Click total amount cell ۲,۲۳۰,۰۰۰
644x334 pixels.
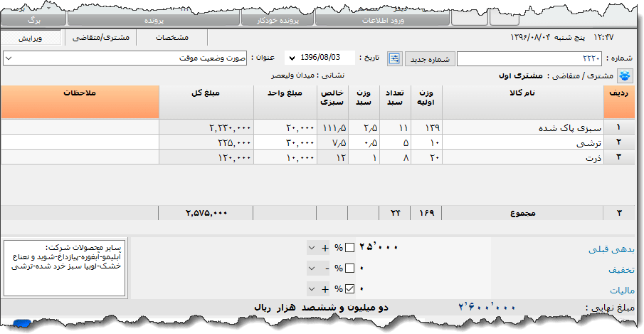[206, 127]
